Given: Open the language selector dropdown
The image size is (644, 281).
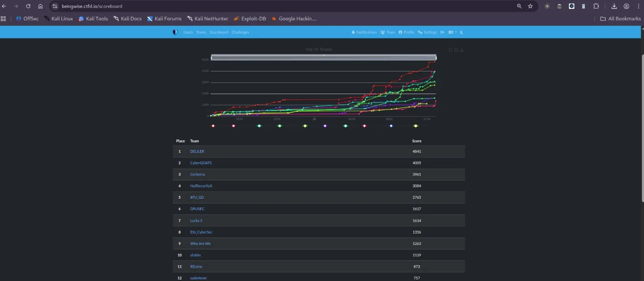Looking at the screenshot, I should coord(452,32).
